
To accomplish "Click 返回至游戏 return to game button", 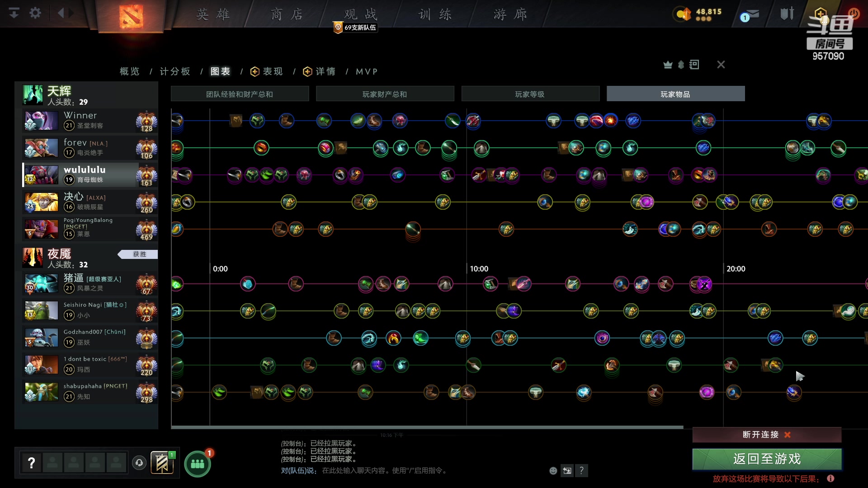I will (x=767, y=459).
